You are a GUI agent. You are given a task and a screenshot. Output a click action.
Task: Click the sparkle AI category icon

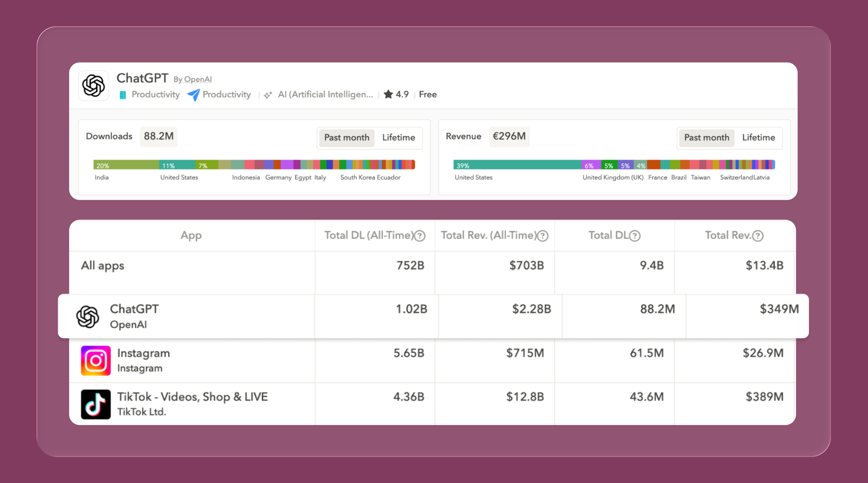point(268,95)
